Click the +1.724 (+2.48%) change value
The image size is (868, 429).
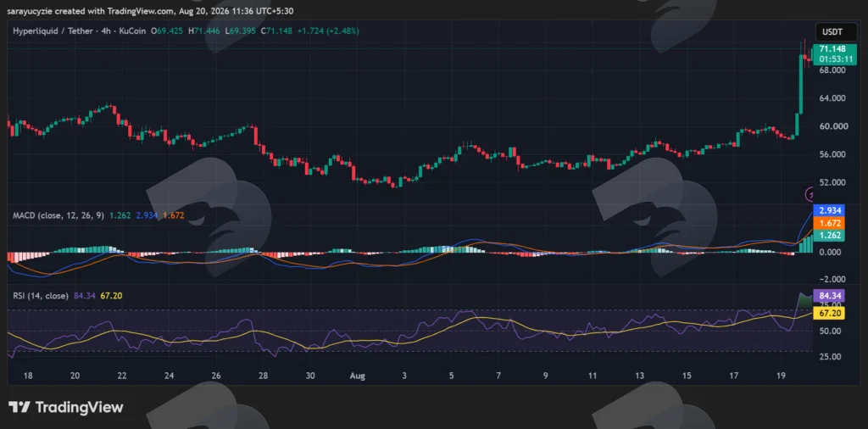tap(328, 31)
